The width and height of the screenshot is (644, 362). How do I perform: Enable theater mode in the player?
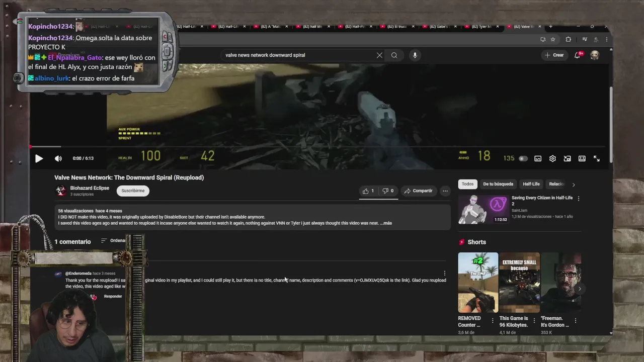(582, 158)
